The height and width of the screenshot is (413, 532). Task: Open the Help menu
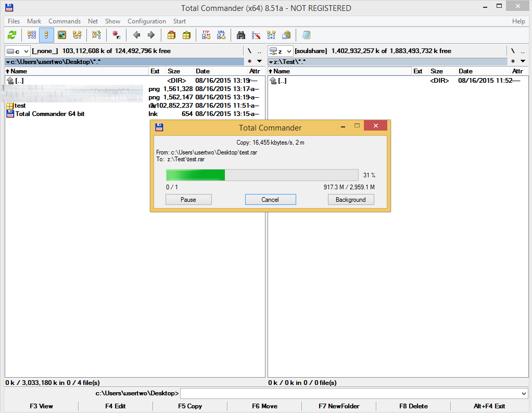click(518, 21)
